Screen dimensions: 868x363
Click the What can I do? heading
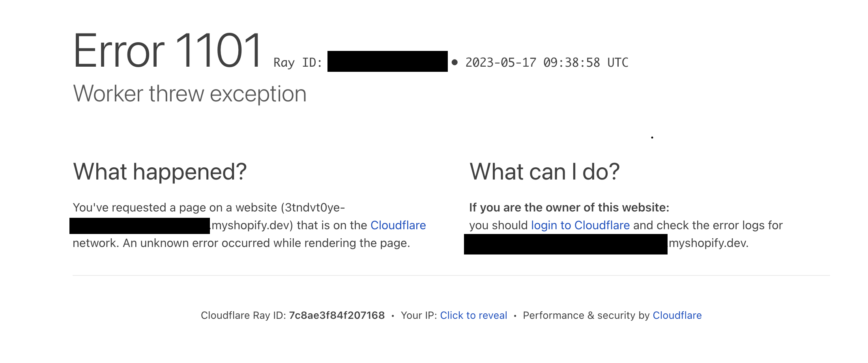point(544,171)
